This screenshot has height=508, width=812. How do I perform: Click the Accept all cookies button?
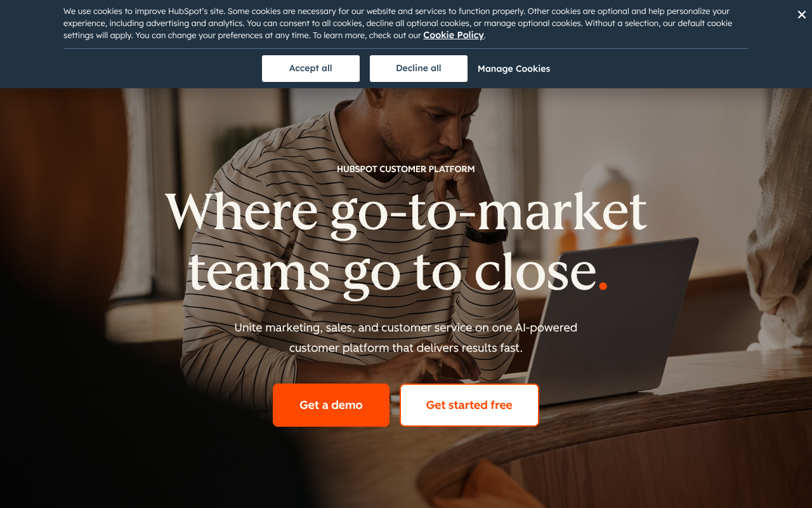point(311,69)
